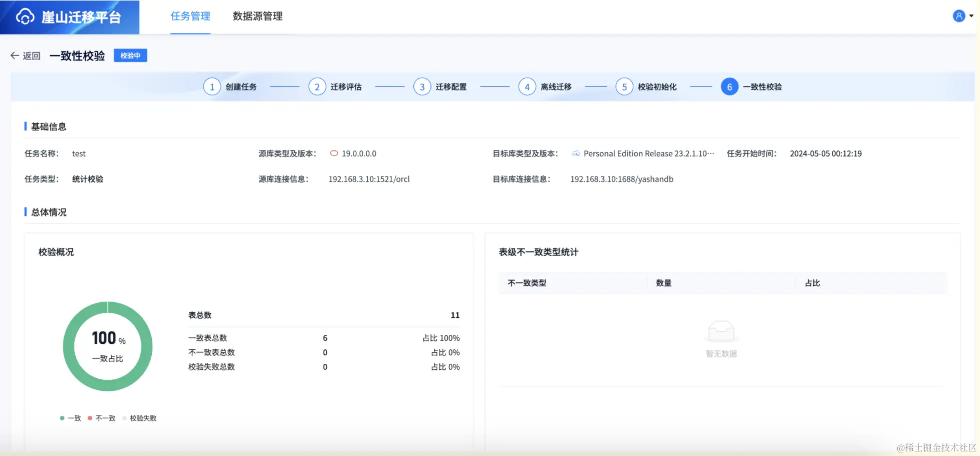Click the Oracle source database icon
The width and height of the screenshot is (980, 456).
pos(334,153)
